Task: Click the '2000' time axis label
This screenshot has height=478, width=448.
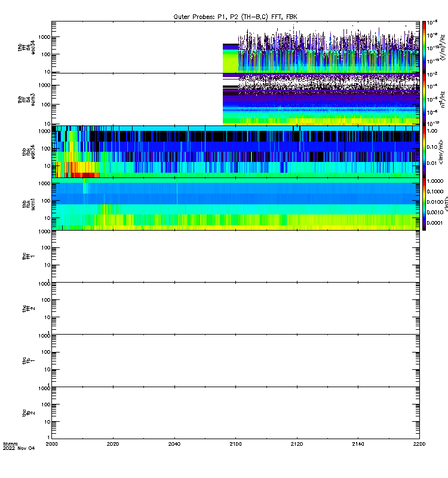Action: click(51, 444)
